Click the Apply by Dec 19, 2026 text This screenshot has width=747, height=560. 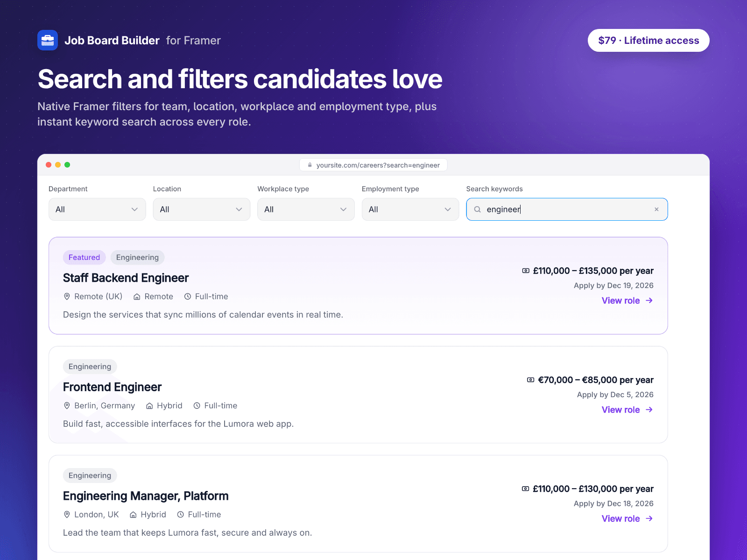point(613,286)
